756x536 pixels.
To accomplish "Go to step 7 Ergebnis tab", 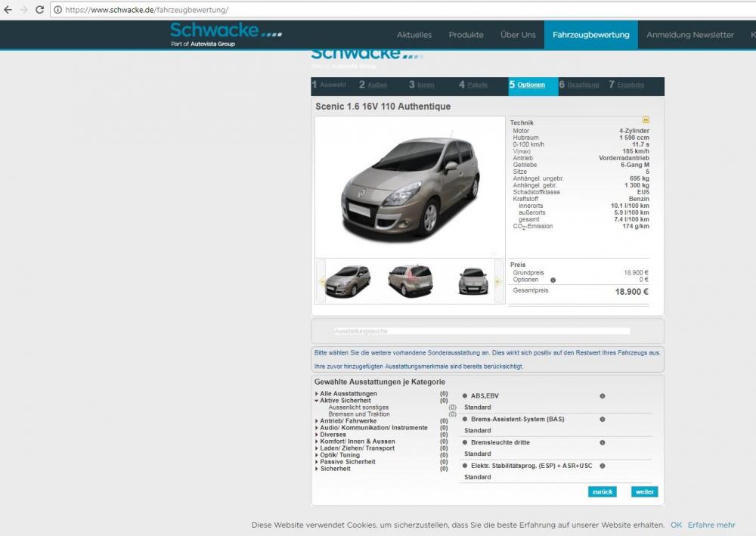I will coord(626,85).
